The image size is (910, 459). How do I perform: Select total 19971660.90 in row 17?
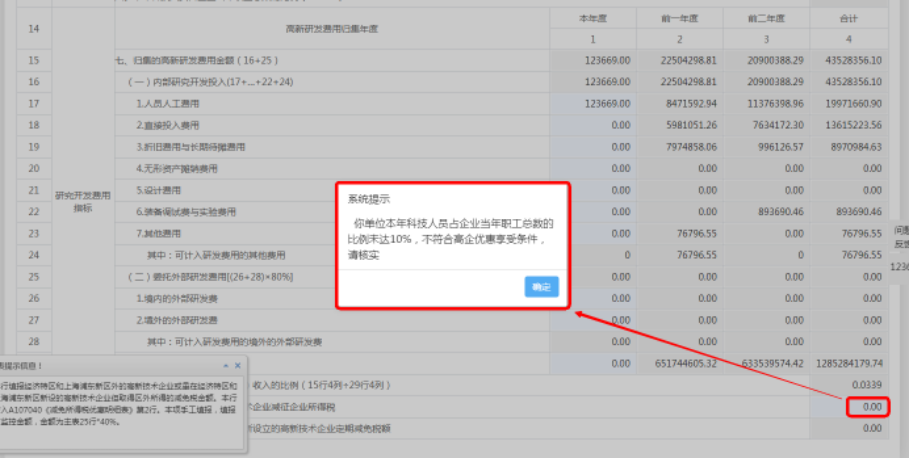click(853, 104)
